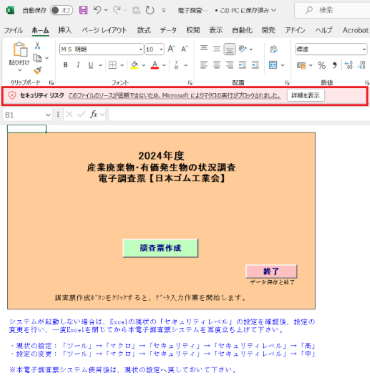
Task: Toggle the AutoSave switch
Action: click(x=61, y=10)
